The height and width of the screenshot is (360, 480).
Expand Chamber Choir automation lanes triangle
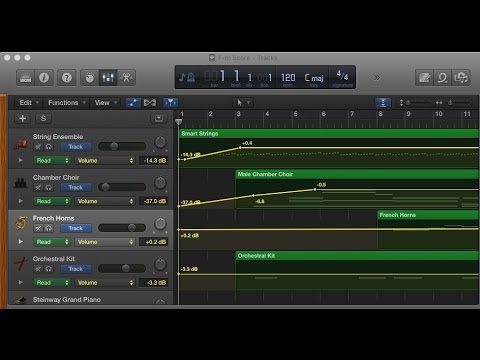click(21, 201)
